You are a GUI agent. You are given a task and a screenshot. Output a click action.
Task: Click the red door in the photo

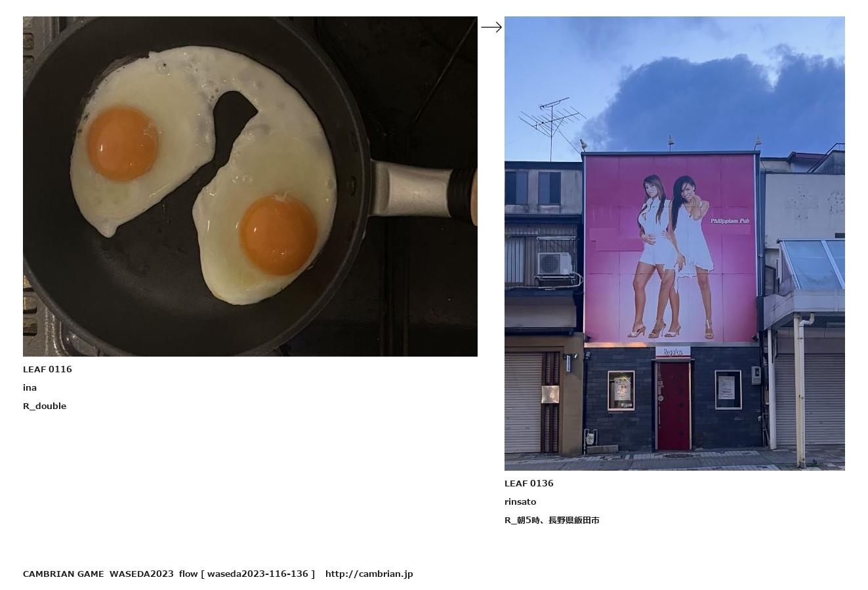tap(674, 406)
